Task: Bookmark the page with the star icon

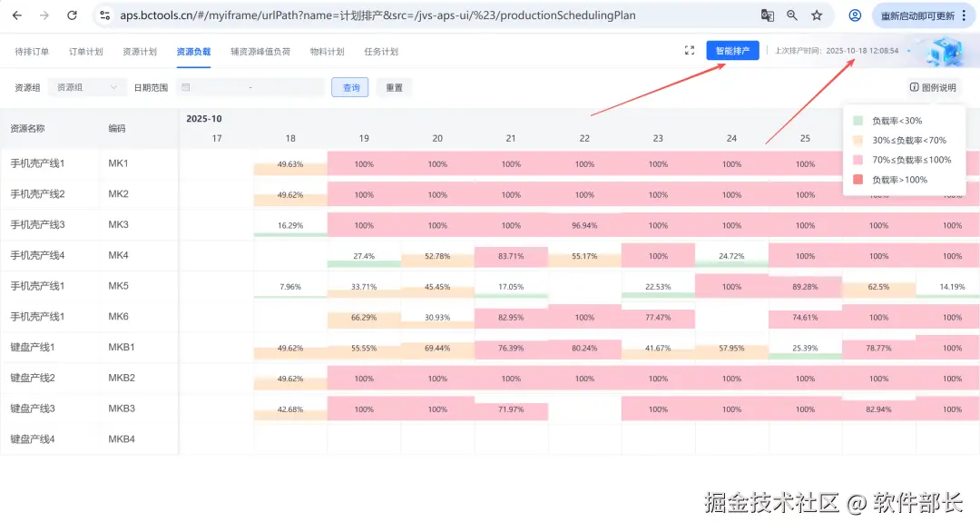Action: click(x=816, y=15)
